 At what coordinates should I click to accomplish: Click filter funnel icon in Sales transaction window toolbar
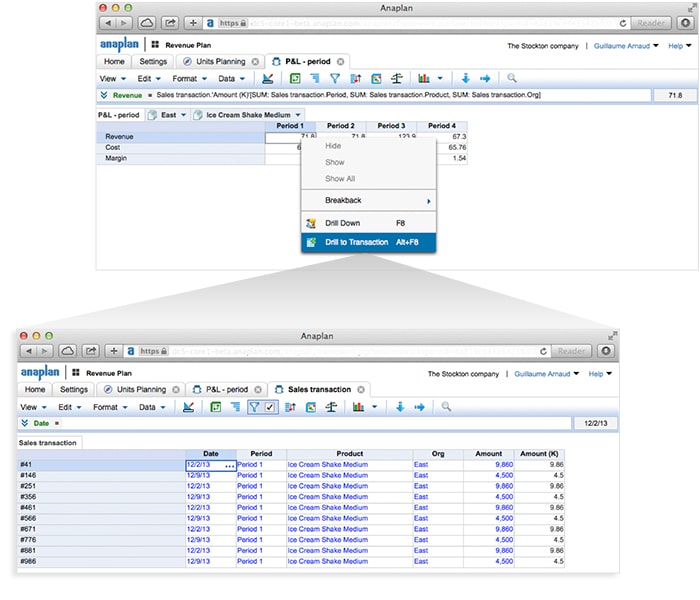click(x=254, y=407)
